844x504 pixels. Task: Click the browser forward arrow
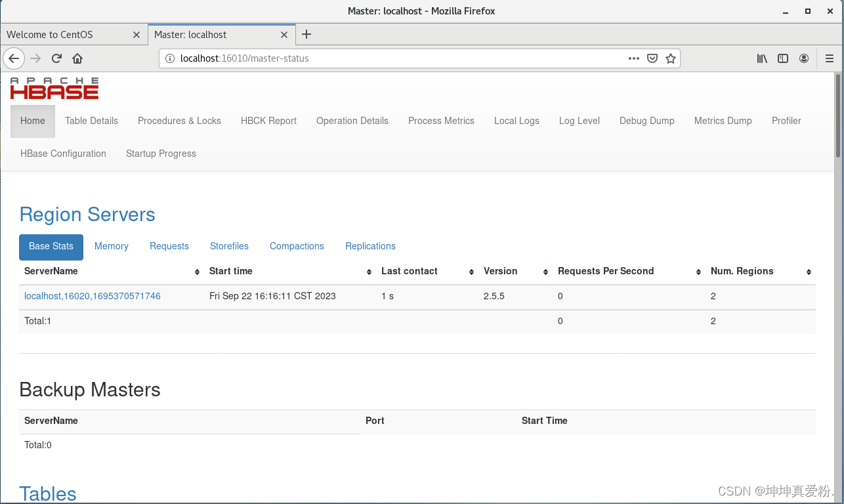coord(36,58)
